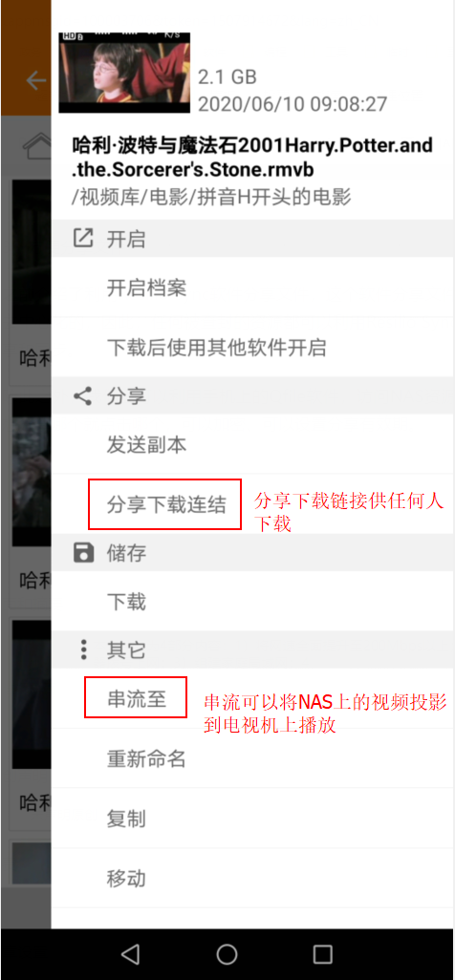Screen dimensions: 455x980
Task: Tap Android home circle button
Action: [227, 954]
